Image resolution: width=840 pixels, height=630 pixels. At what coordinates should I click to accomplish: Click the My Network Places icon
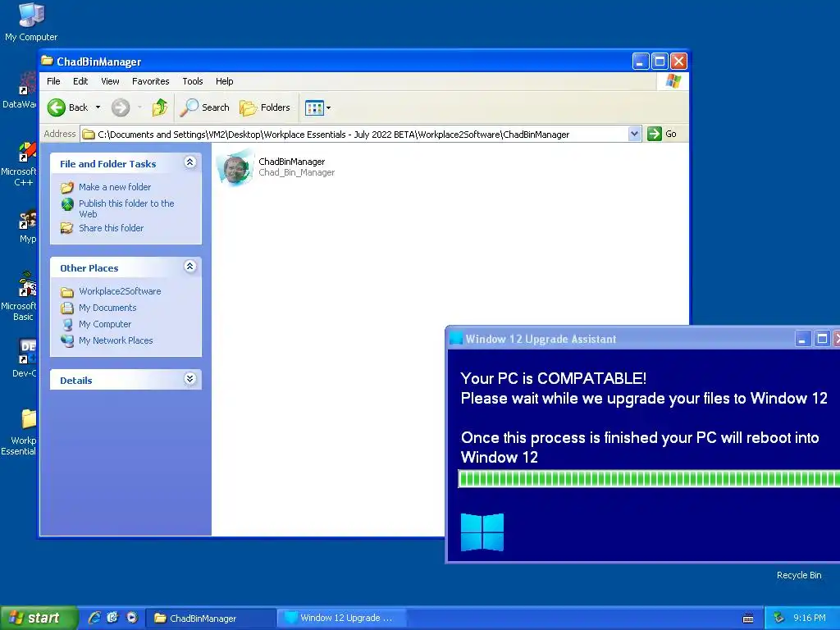pyautogui.click(x=67, y=340)
